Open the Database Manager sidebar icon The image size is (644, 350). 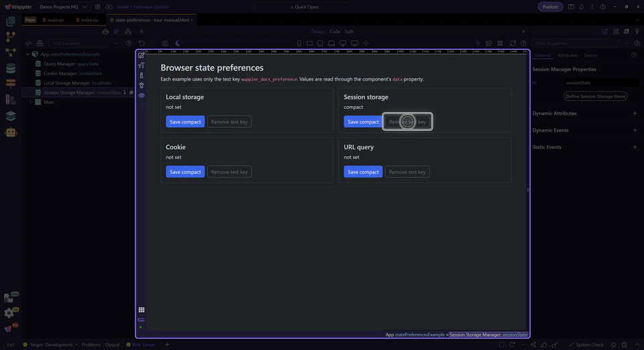11,69
